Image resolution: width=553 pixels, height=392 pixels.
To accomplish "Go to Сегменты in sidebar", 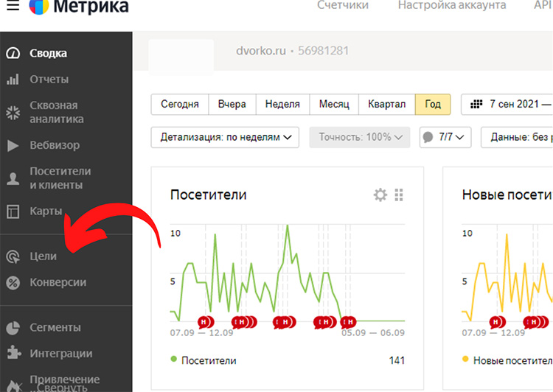I will 55,327.
